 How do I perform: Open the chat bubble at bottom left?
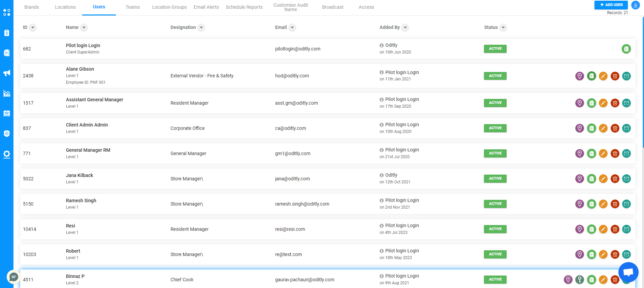[x=14, y=277]
